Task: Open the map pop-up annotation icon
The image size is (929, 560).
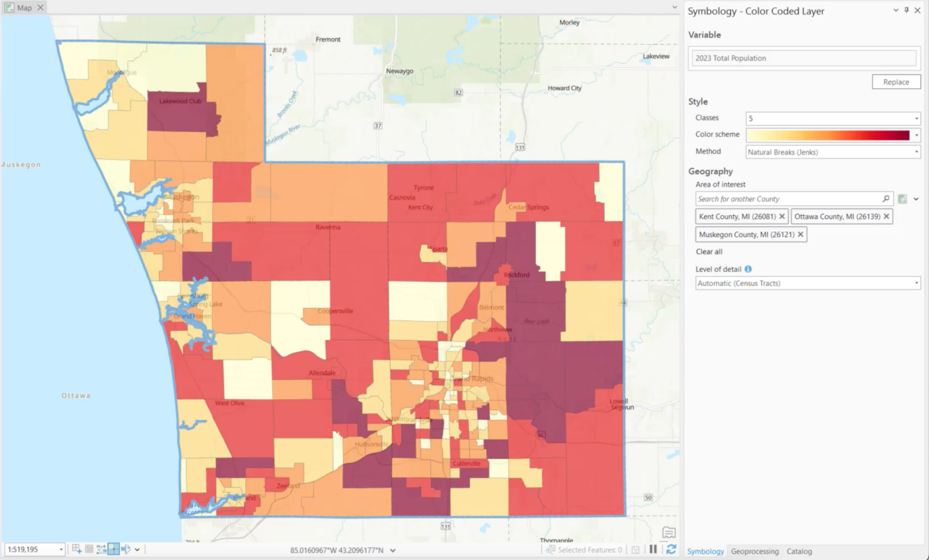Action: tap(668, 532)
